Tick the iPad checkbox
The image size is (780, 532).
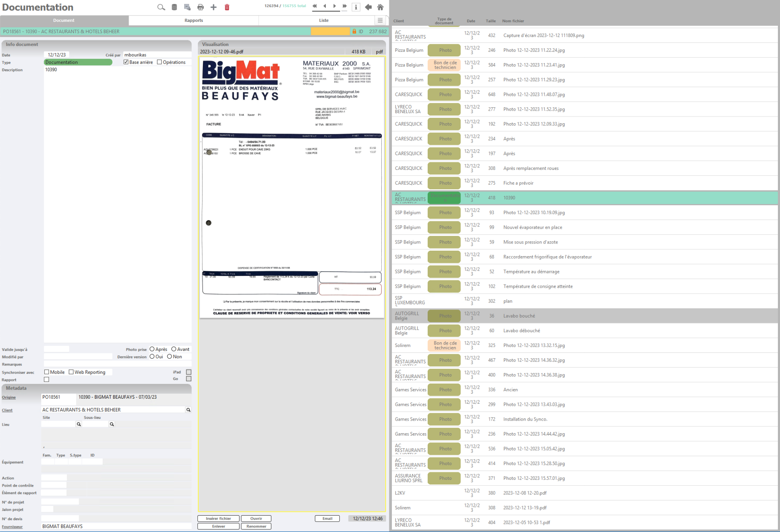tap(189, 372)
